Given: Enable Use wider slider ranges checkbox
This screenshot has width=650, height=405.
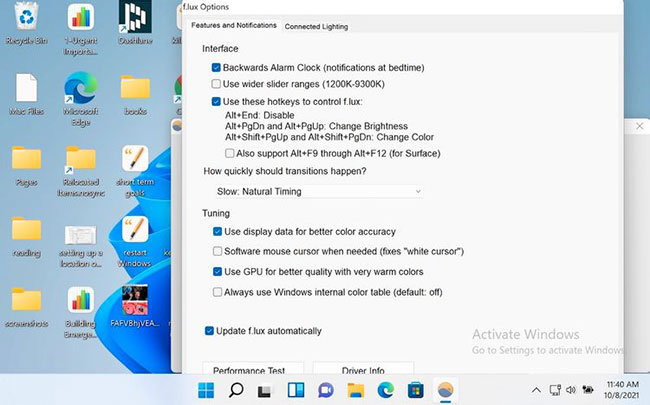Looking at the screenshot, I should 216,84.
